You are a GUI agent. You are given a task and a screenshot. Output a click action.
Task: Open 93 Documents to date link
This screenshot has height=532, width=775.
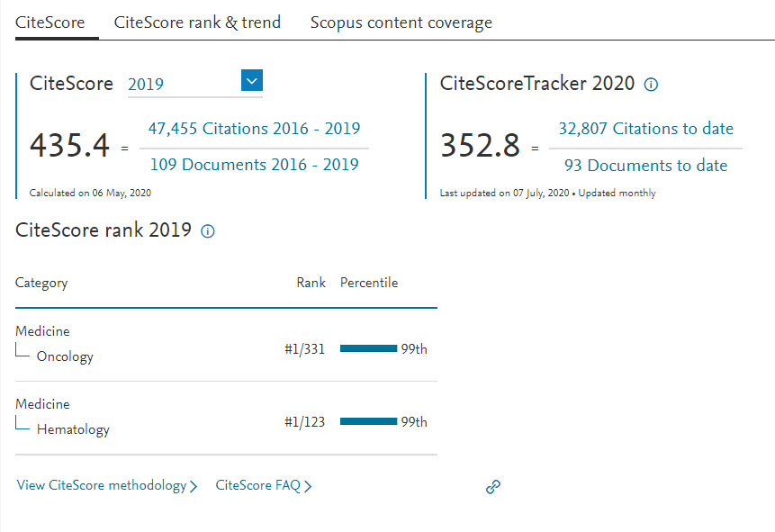645,165
